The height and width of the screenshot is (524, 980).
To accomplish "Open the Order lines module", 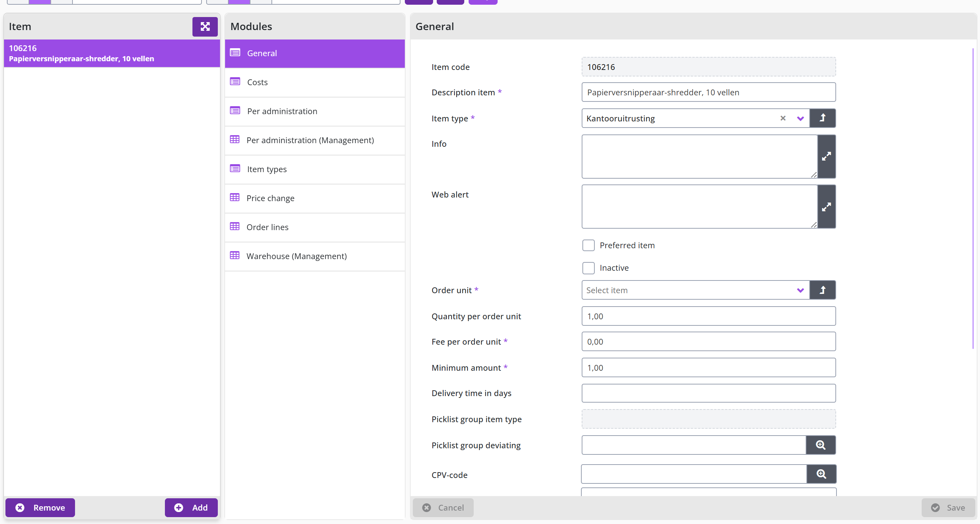I will [x=315, y=227].
